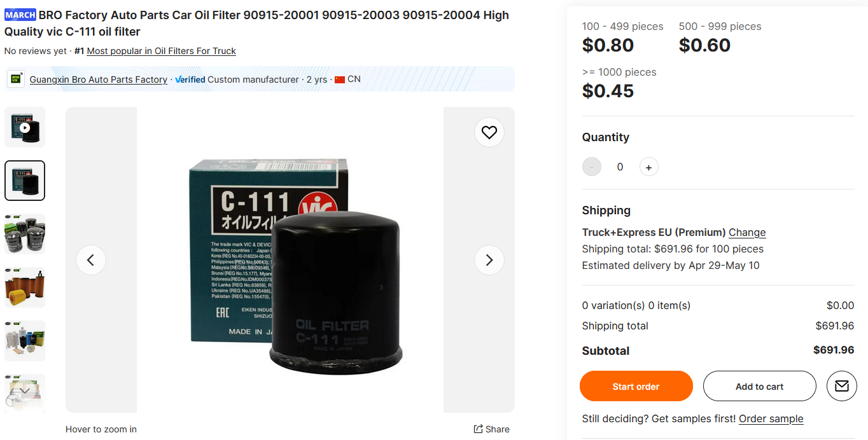
Task: Contact supplier via envelope icon
Action: (x=842, y=386)
